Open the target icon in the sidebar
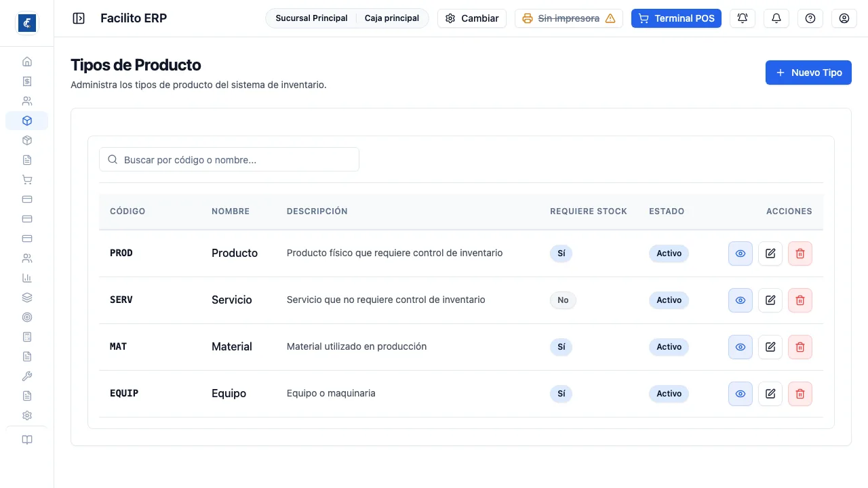 (27, 317)
